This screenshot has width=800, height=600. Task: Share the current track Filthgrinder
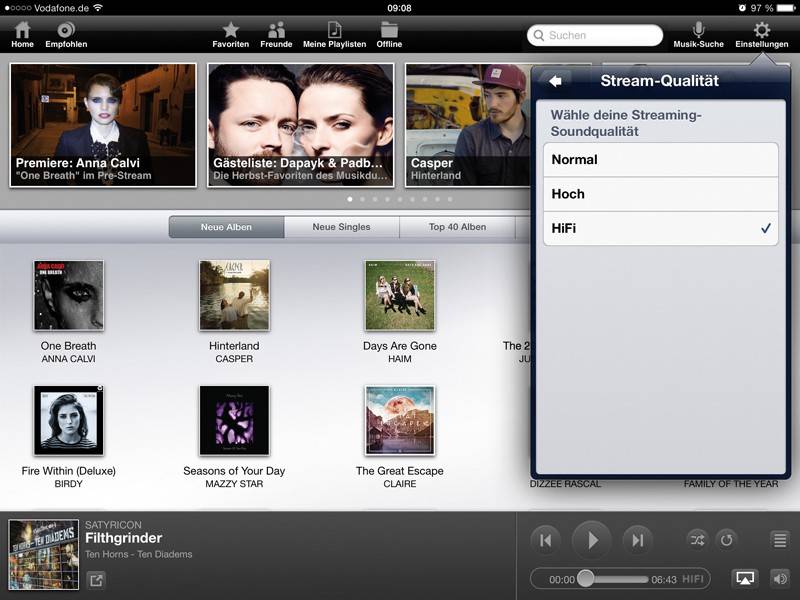96,580
